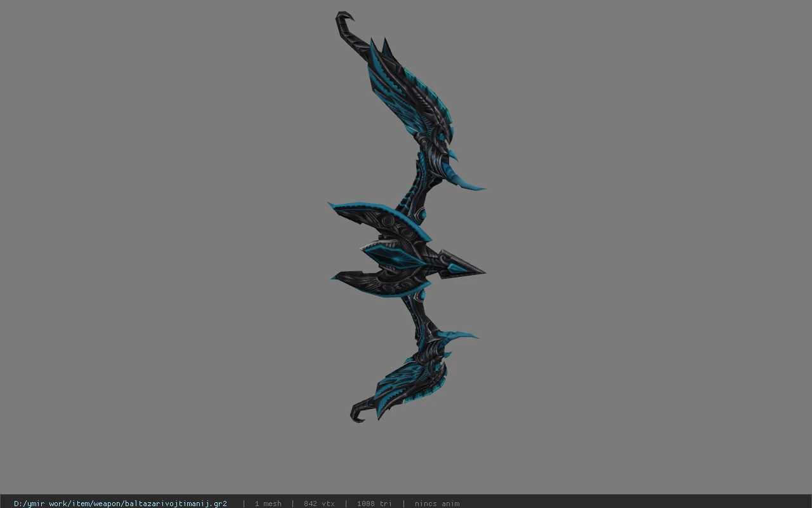Click the file path 'baltazarivojtimanij.gr2' in status bar
812x508 pixels.
[x=121, y=504]
